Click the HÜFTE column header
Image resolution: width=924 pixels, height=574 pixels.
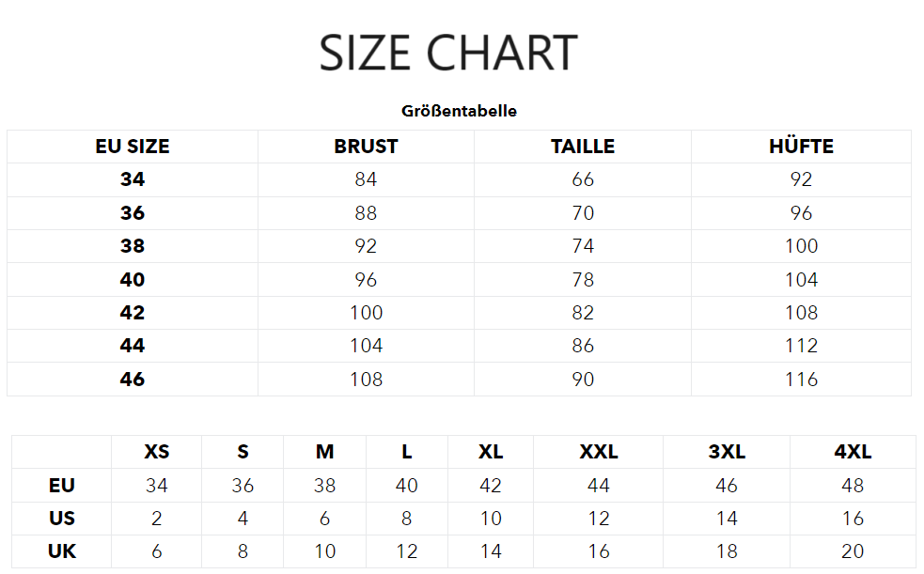click(x=801, y=147)
